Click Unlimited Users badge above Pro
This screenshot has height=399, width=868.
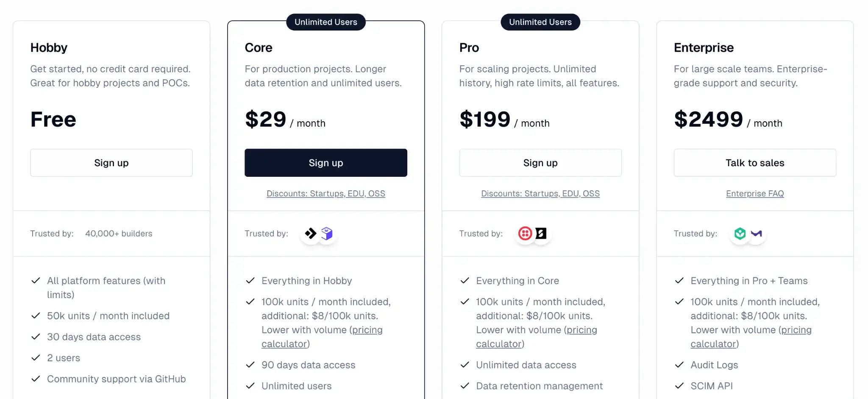[x=540, y=22]
